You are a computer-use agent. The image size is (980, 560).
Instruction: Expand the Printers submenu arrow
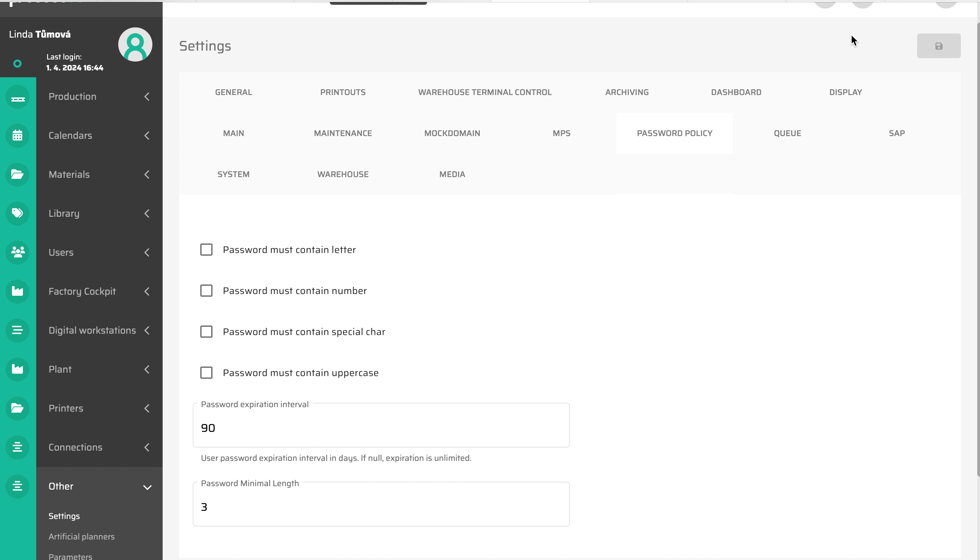[x=147, y=409]
